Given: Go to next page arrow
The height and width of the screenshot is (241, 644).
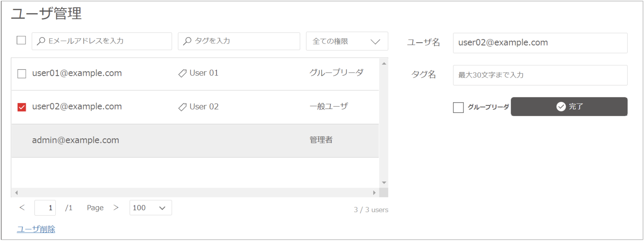Looking at the screenshot, I should coord(116,208).
